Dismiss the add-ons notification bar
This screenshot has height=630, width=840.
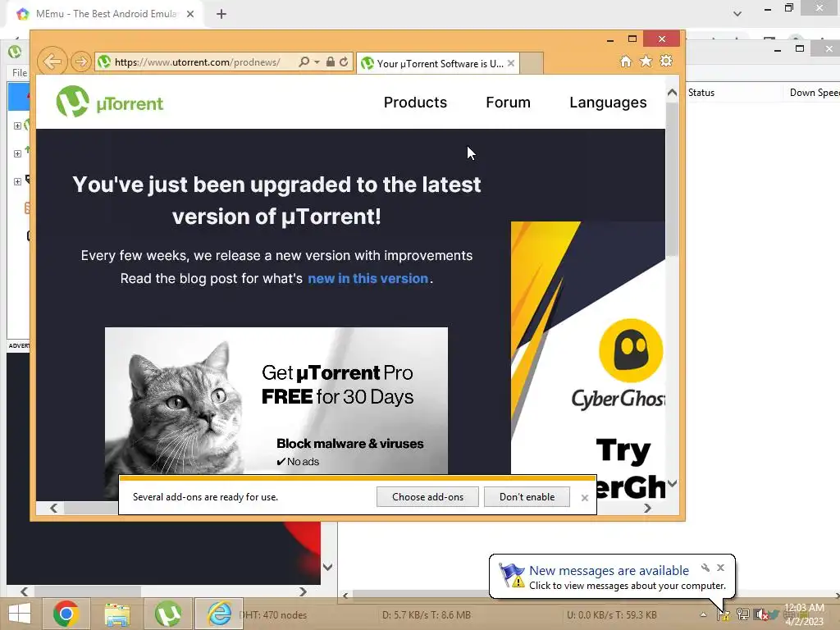click(584, 498)
